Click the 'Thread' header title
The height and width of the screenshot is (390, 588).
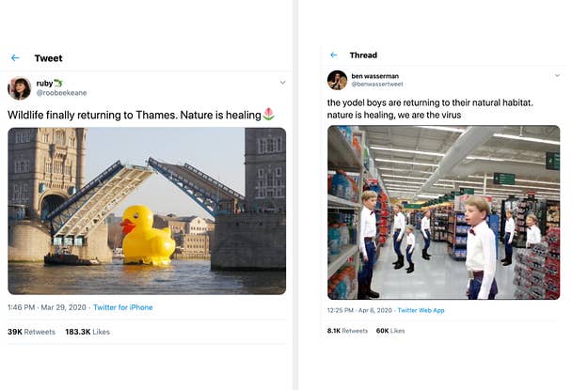[362, 55]
